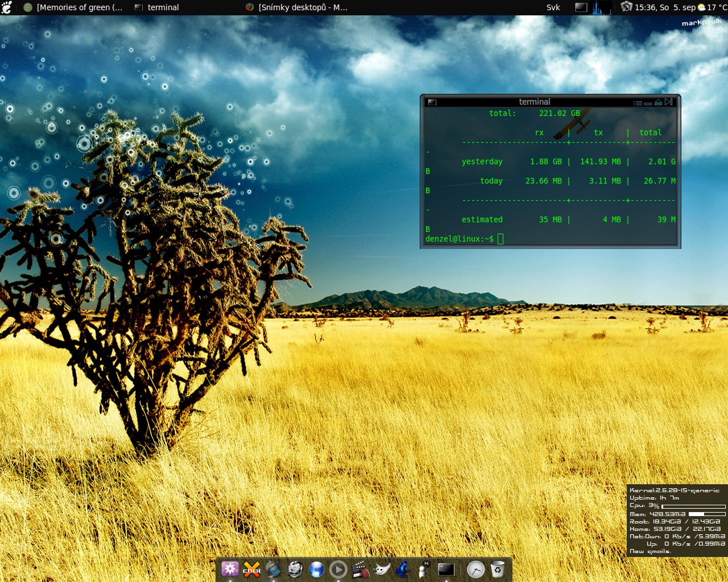This screenshot has width=728, height=582.
Task: Toggle the Svk keyboard layout indicator
Action: click(x=553, y=7)
